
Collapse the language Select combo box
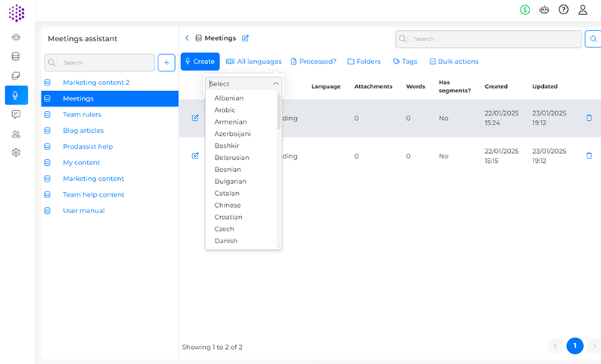point(275,84)
